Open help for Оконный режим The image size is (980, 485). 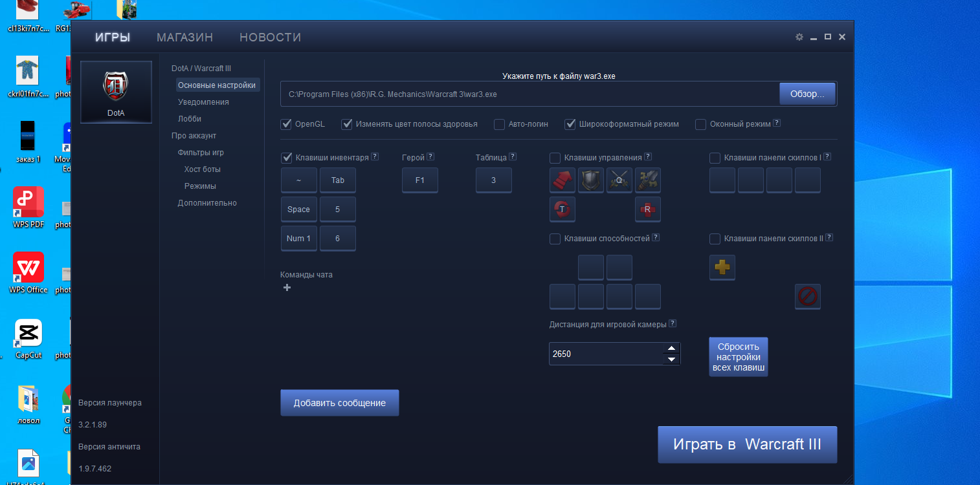777,124
